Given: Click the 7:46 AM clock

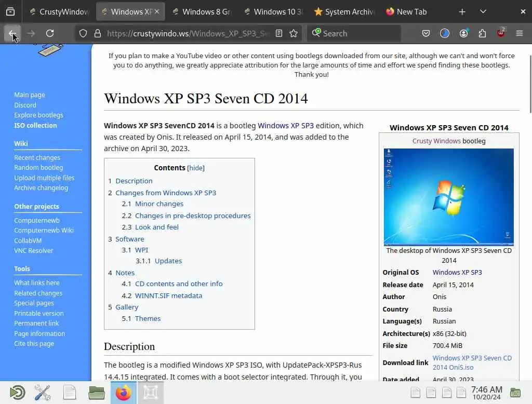Looking at the screenshot, I should pos(486,393).
